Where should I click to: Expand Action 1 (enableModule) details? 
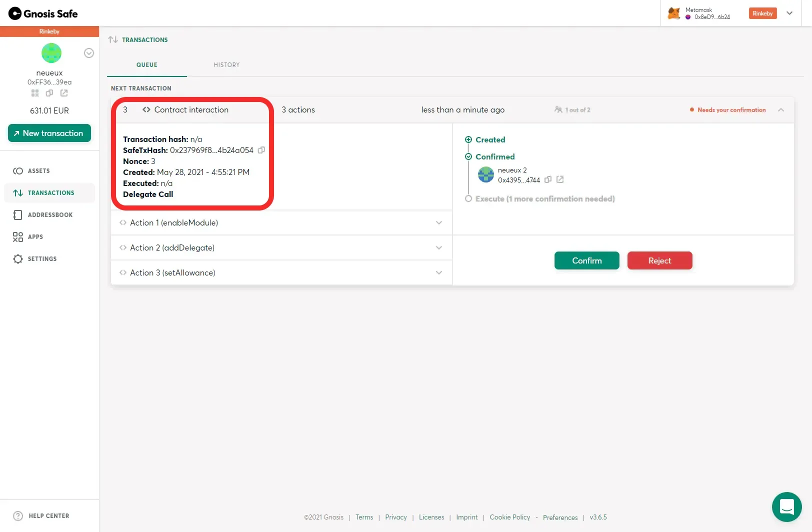(438, 222)
